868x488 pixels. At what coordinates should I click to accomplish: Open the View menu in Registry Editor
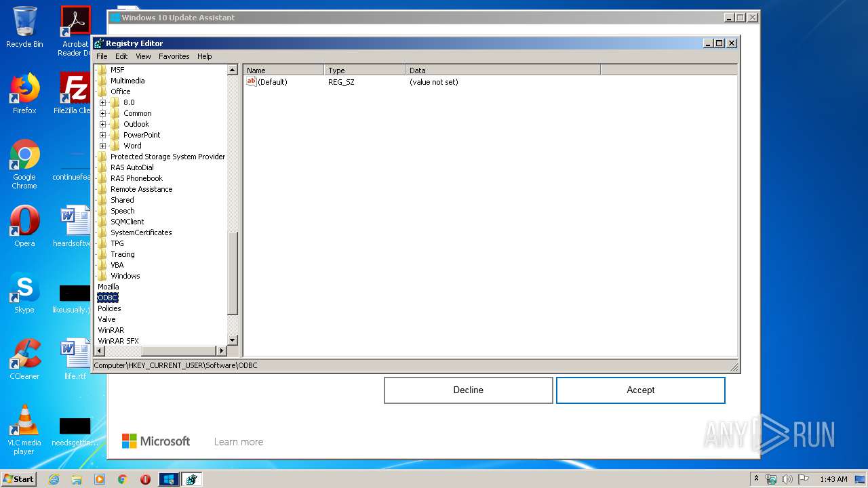coord(143,56)
